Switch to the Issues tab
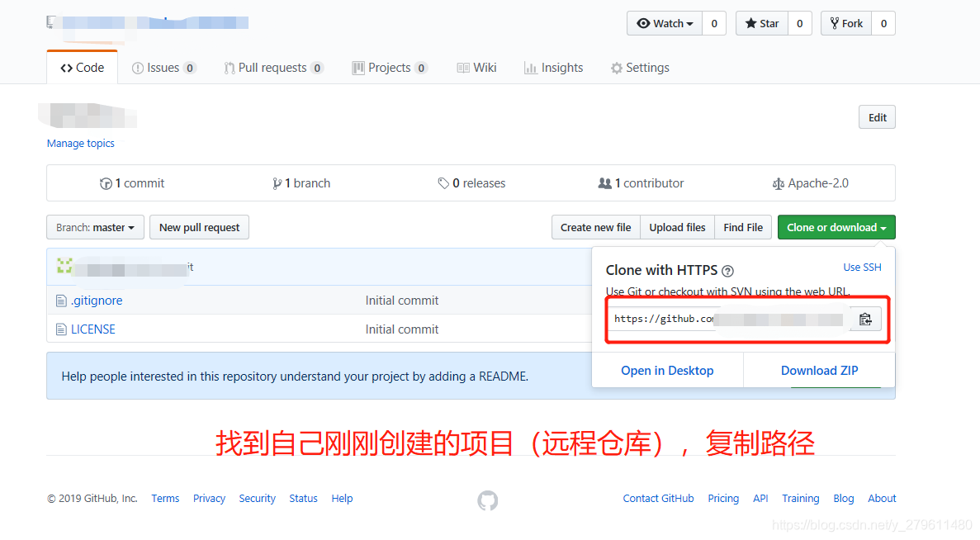Viewport: 980px width, 540px height. 163,68
